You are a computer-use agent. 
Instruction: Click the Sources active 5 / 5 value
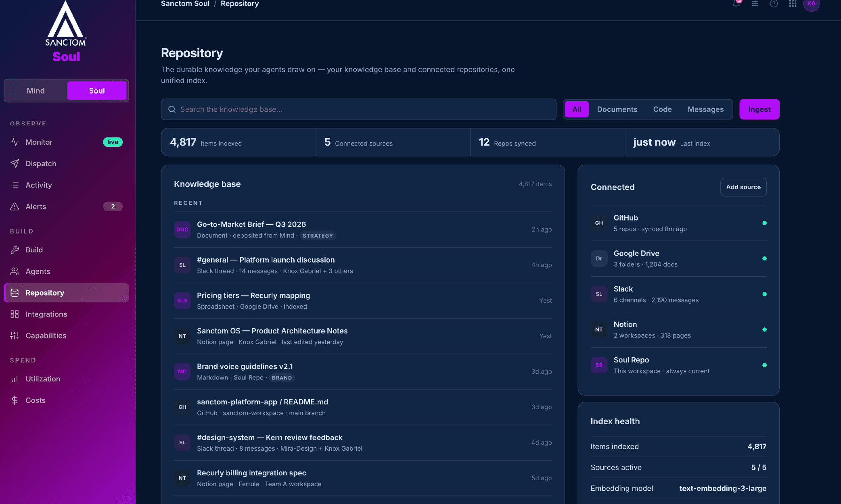(759, 467)
